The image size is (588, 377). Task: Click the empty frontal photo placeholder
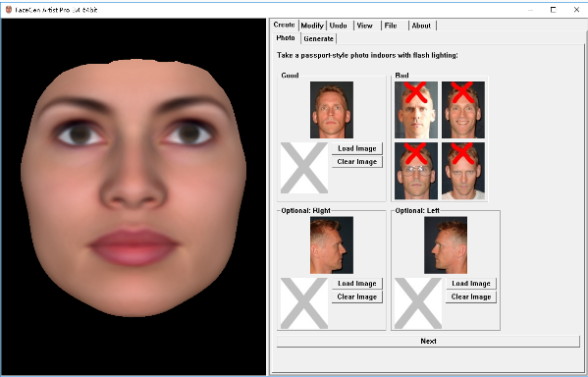click(x=304, y=168)
